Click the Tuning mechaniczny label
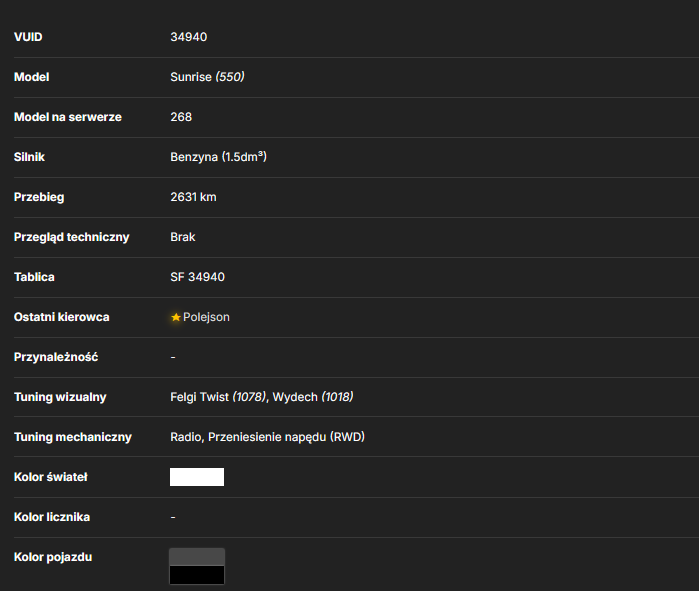Viewport: 699px width, 591px height. pyautogui.click(x=73, y=437)
